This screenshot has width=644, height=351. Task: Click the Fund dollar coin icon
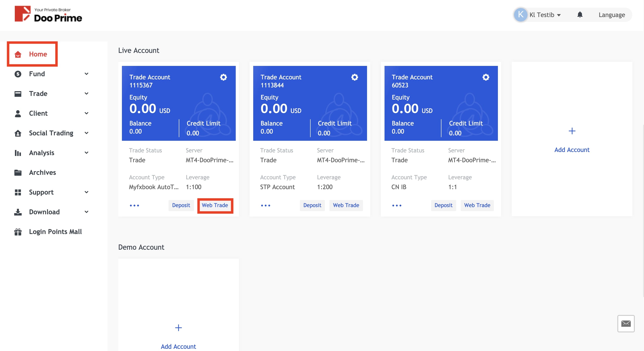[x=18, y=74]
